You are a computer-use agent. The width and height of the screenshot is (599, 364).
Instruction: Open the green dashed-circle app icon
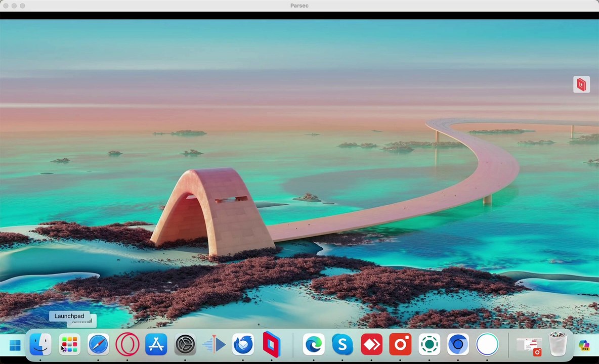pyautogui.click(x=429, y=345)
